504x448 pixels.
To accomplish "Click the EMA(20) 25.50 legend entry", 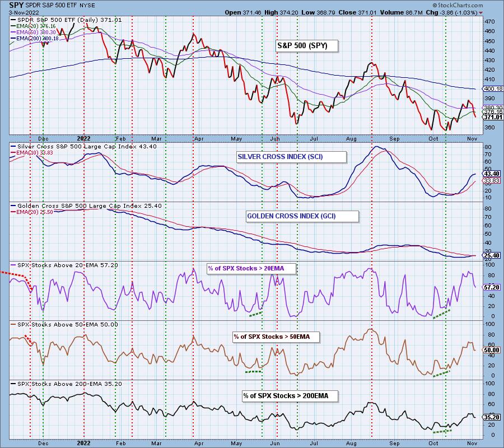I will coord(32,212).
